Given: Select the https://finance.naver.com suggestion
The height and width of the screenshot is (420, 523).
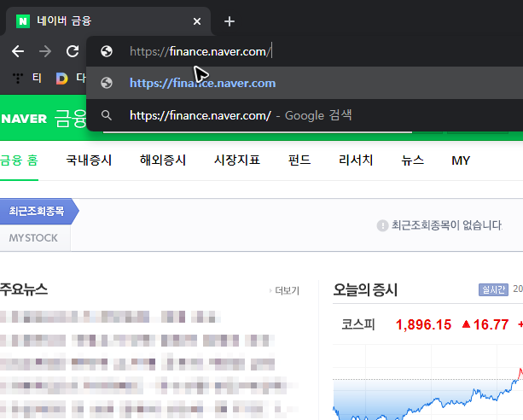Looking at the screenshot, I should 305,83.
